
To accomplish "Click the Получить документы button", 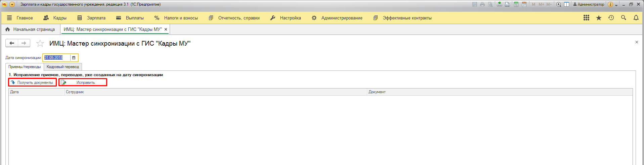I will tap(32, 82).
